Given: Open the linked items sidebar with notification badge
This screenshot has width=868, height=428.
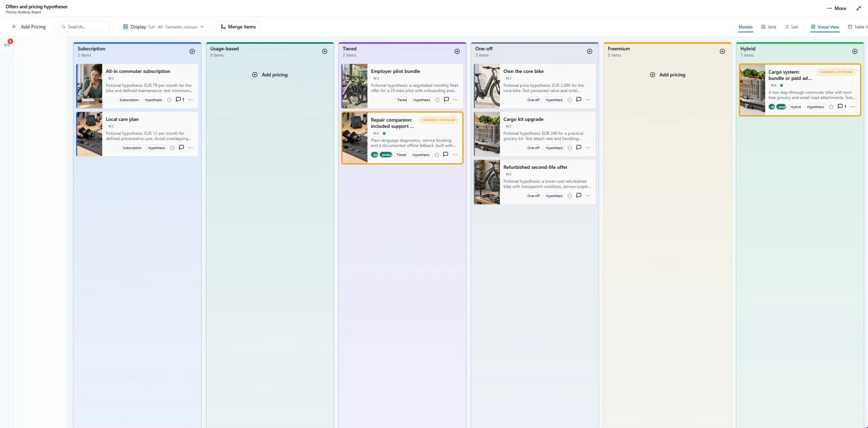Looking at the screenshot, I should pos(7,44).
